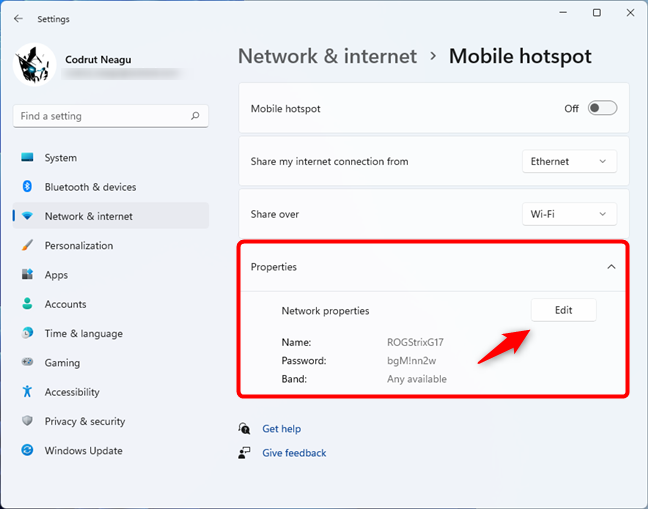Click the Find a setting search box
The height and width of the screenshot is (509, 648).
coord(110,116)
